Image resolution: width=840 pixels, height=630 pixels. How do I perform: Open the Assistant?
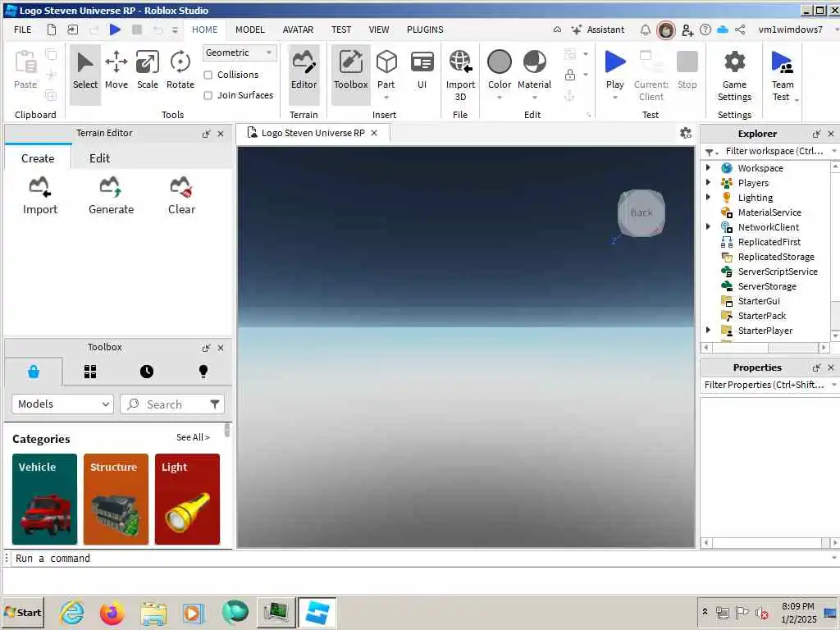click(x=598, y=30)
